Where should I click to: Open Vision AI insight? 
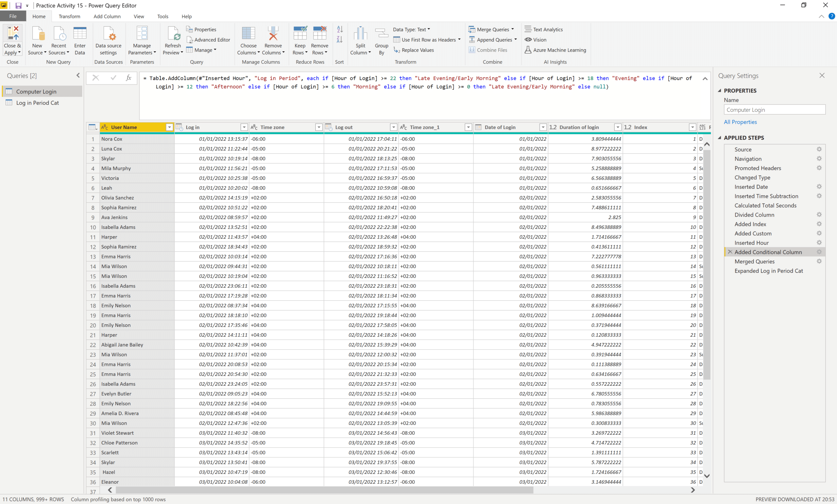(536, 40)
